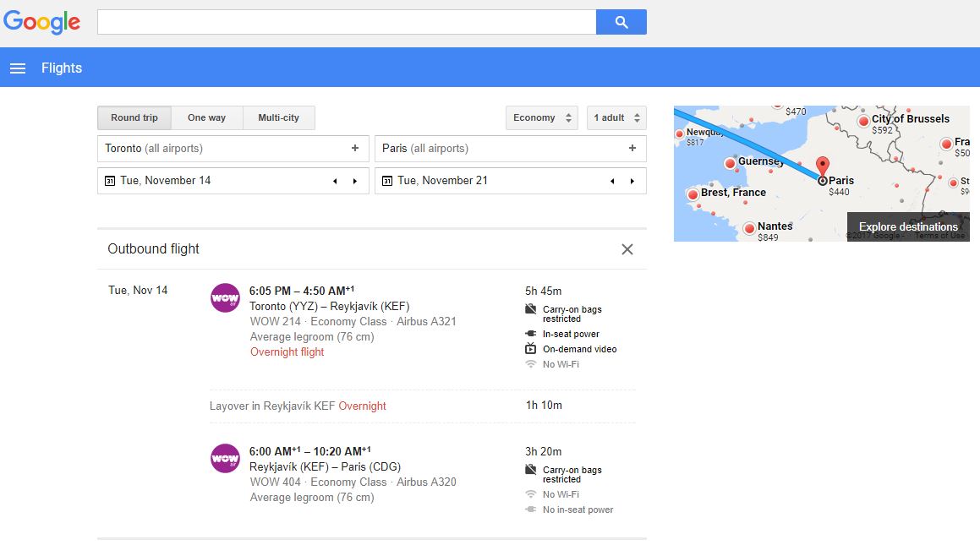Open the 1 adult passengers dropdown
Viewport: 980px width, 545px height.
[616, 118]
